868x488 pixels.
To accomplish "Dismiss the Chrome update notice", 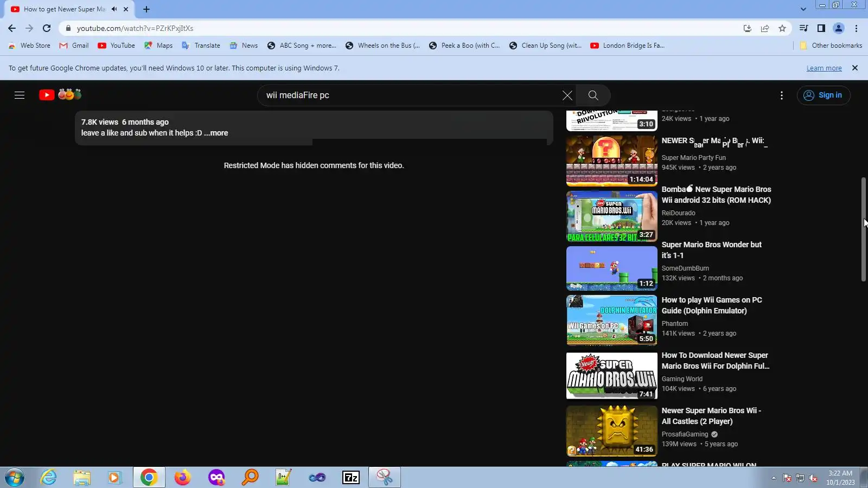I will point(855,68).
